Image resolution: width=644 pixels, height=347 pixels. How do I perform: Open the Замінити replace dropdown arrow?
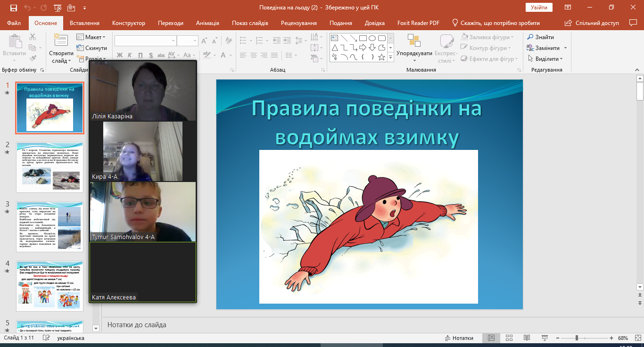[565, 48]
